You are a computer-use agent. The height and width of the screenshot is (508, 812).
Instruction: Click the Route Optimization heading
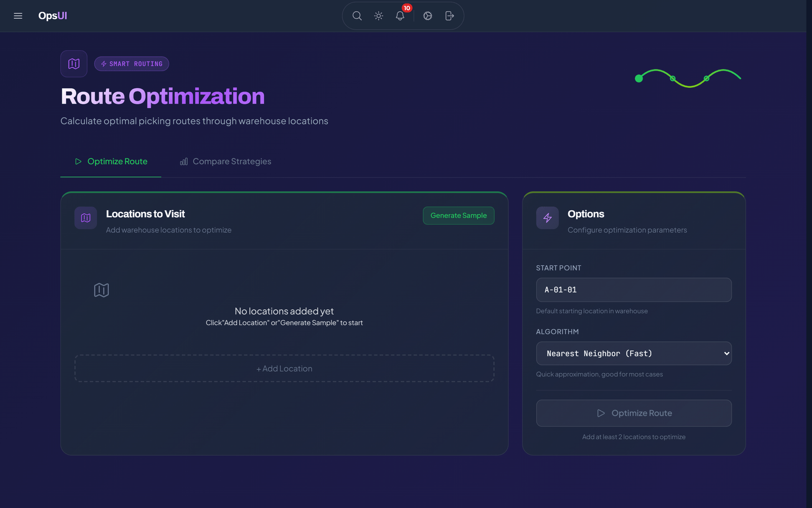pos(163,97)
